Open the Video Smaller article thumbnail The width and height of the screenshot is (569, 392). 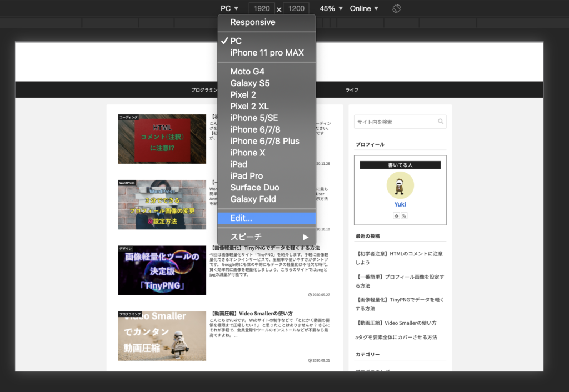(x=162, y=336)
